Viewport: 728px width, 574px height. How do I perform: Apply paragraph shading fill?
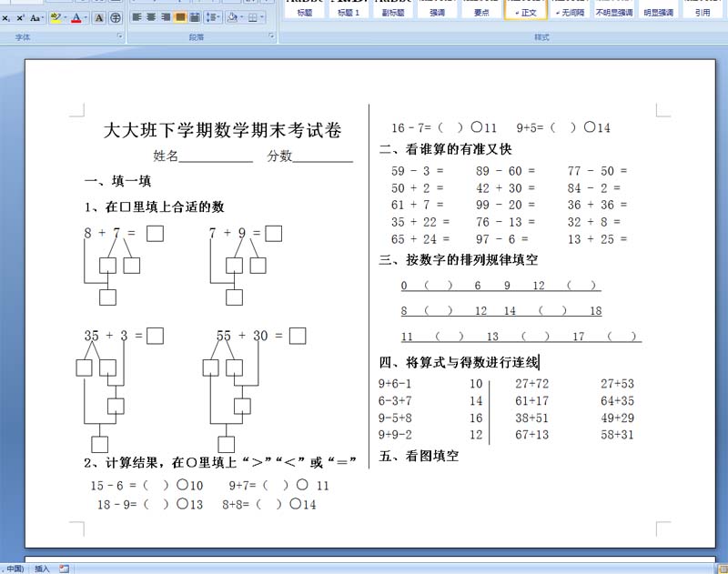(x=232, y=17)
